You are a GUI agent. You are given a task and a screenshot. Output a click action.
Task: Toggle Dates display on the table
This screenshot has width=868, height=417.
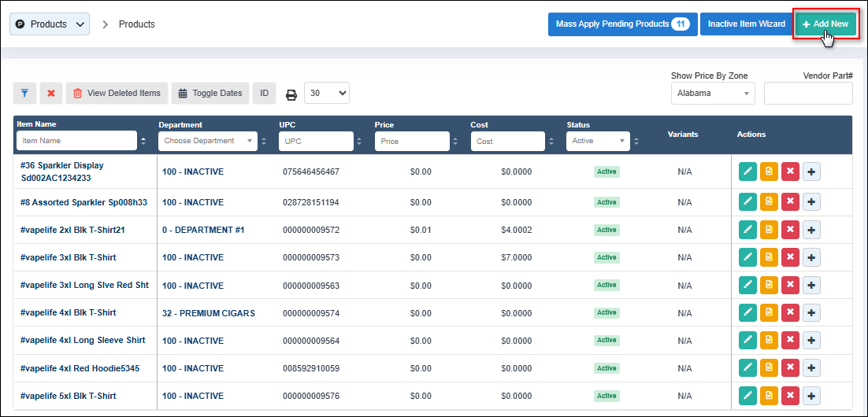[210, 94]
